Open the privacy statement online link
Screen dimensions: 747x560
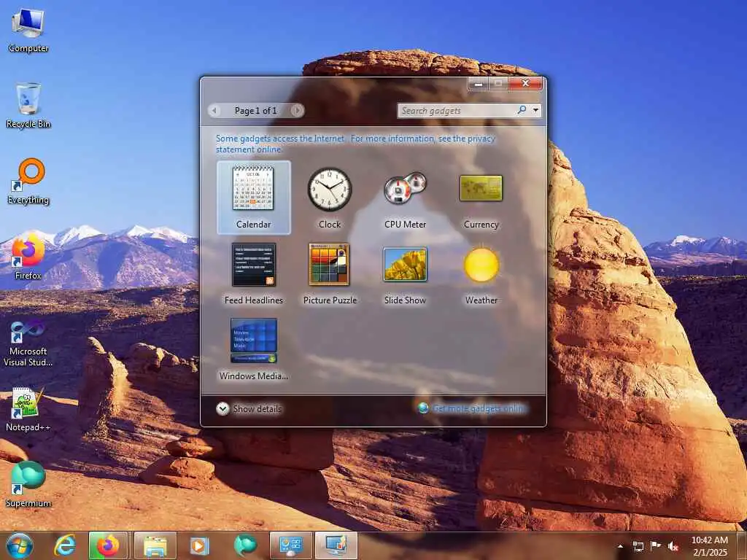355,144
